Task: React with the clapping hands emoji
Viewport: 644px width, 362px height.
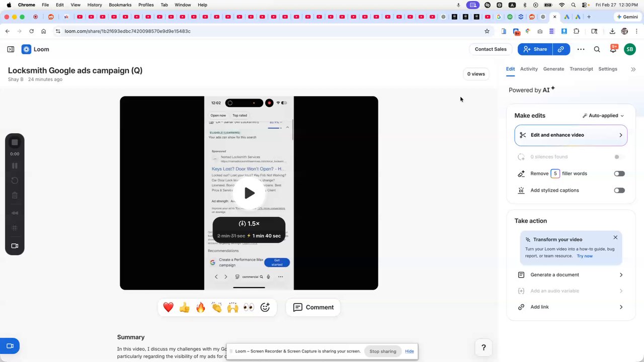Action: tap(216, 307)
